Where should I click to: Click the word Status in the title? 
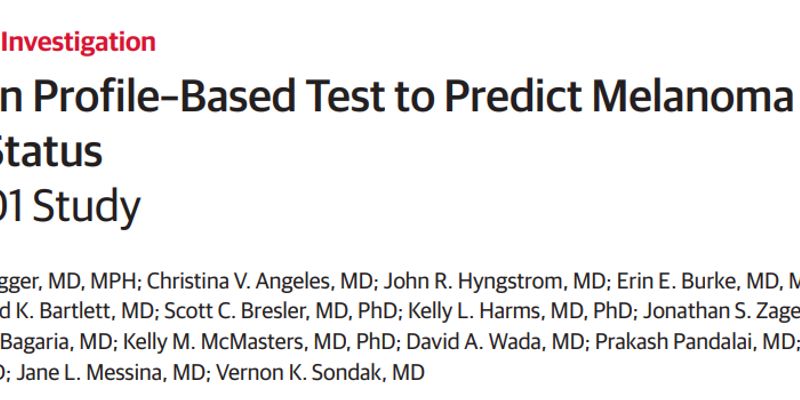pyautogui.click(x=52, y=152)
